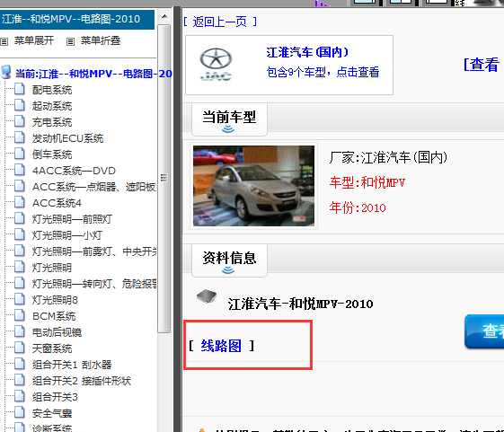
Task: Select the root node 当前:江淮--和悦MPV--电路图
Action: point(93,74)
